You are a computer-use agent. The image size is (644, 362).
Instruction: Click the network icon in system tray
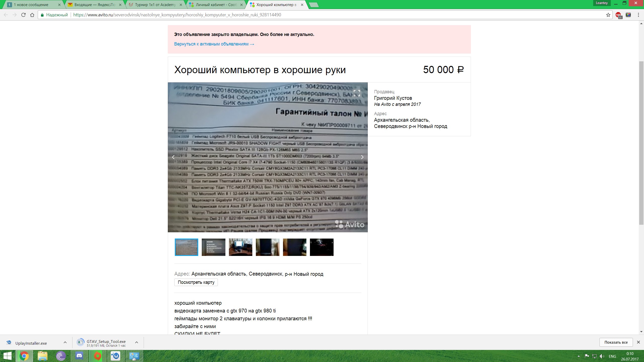point(594,356)
